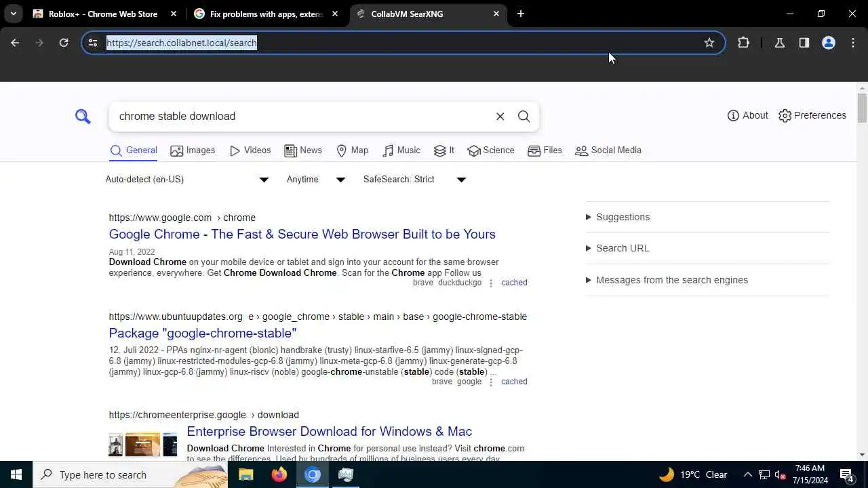Viewport: 868px width, 488px height.
Task: Clear the search query with the X icon
Action: [500, 117]
